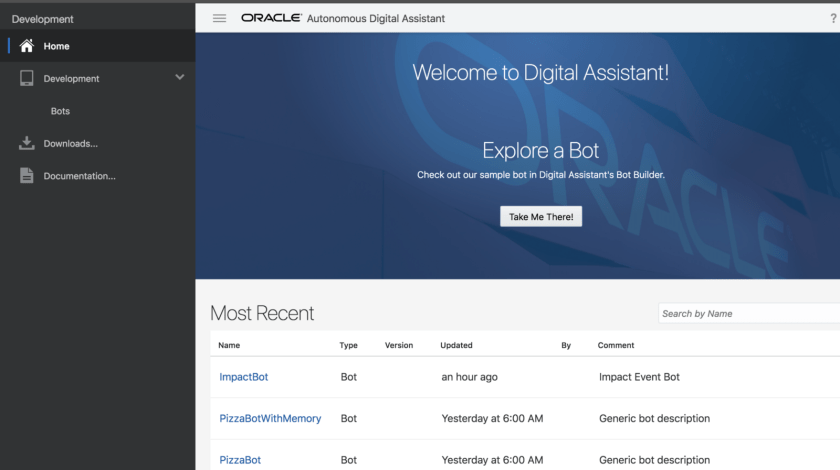Click the Oracle logo in header
The width and height of the screenshot is (840, 470).
click(x=271, y=18)
